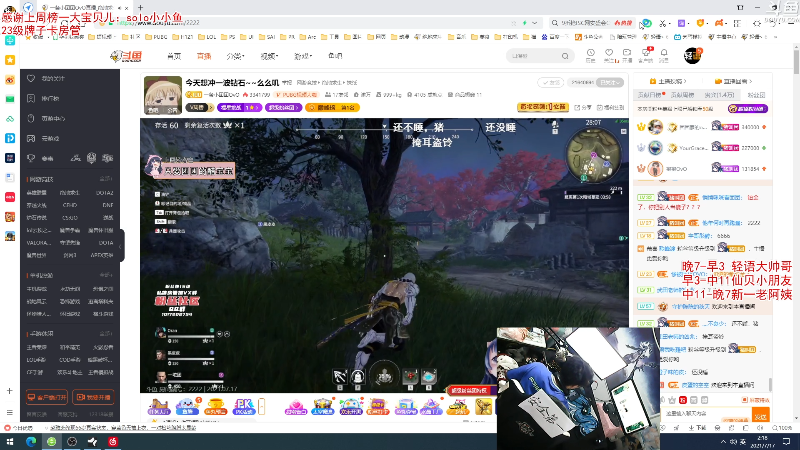Click the chat message input box

click(705, 414)
